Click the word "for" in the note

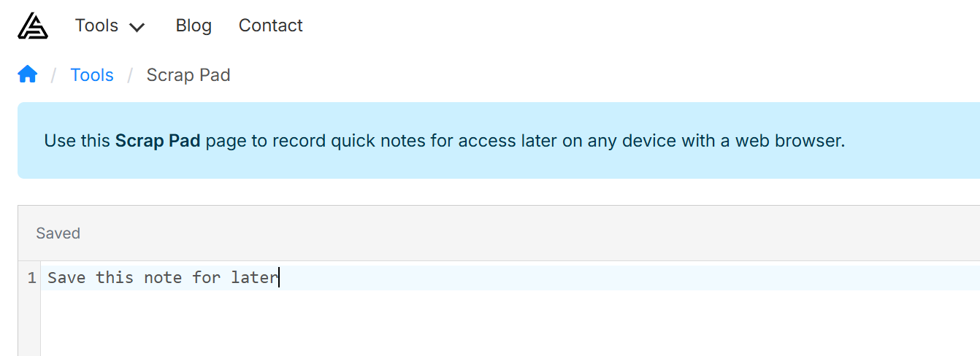[206, 278]
